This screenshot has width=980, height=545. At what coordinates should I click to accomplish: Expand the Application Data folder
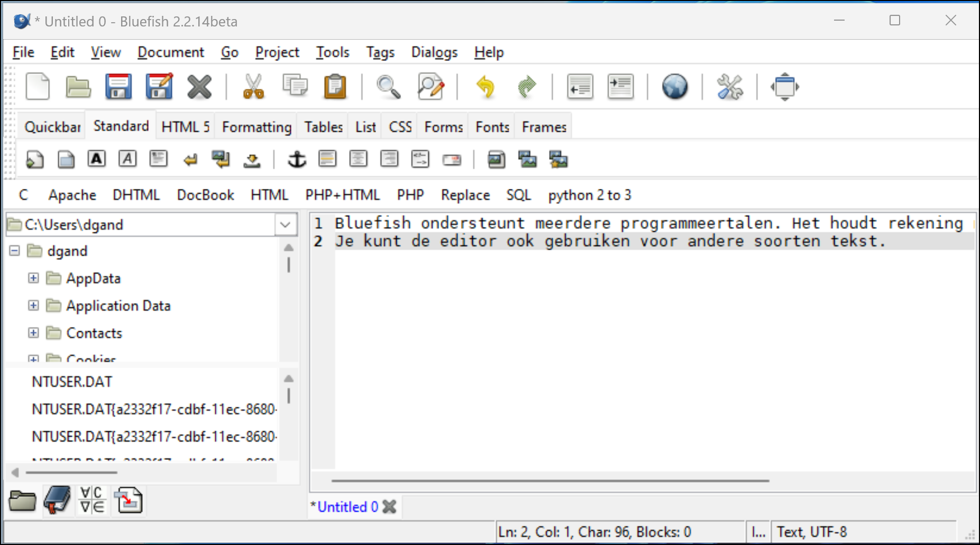(33, 305)
